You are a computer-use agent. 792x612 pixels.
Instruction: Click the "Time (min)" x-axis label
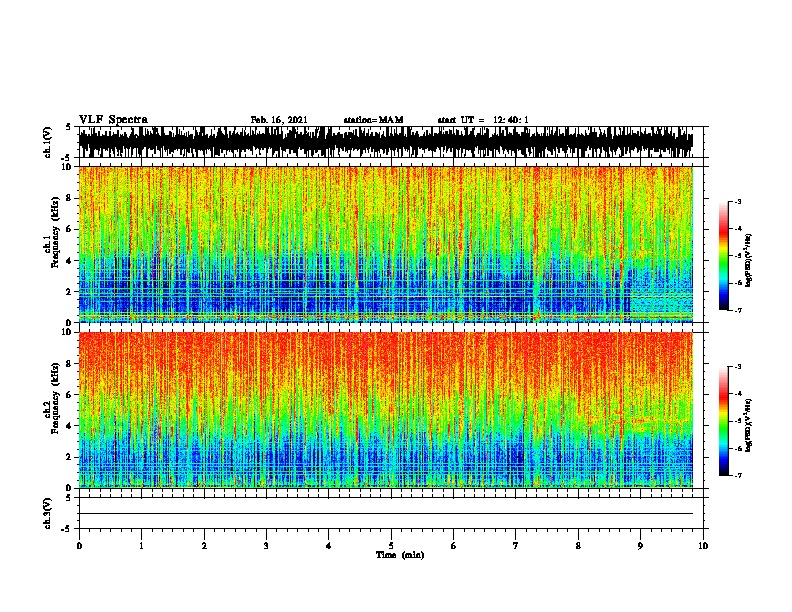(x=400, y=555)
